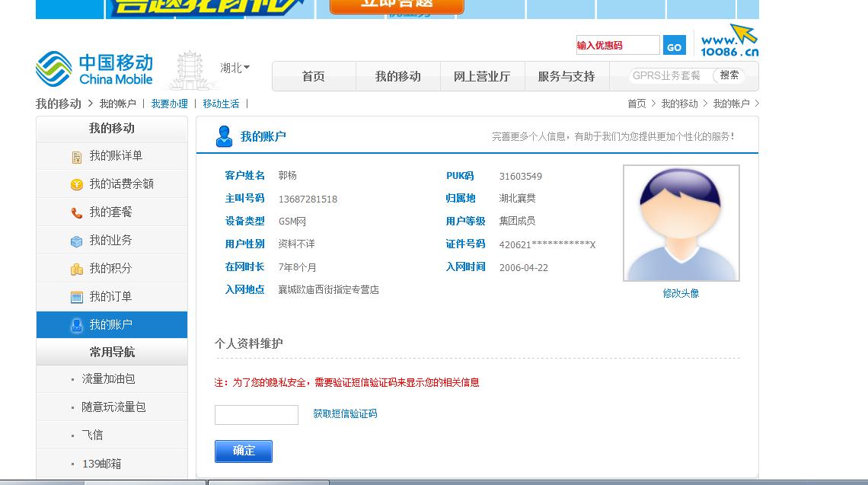The width and height of the screenshot is (868, 485).
Task: Open the 首页 nav tab
Action: tap(314, 76)
